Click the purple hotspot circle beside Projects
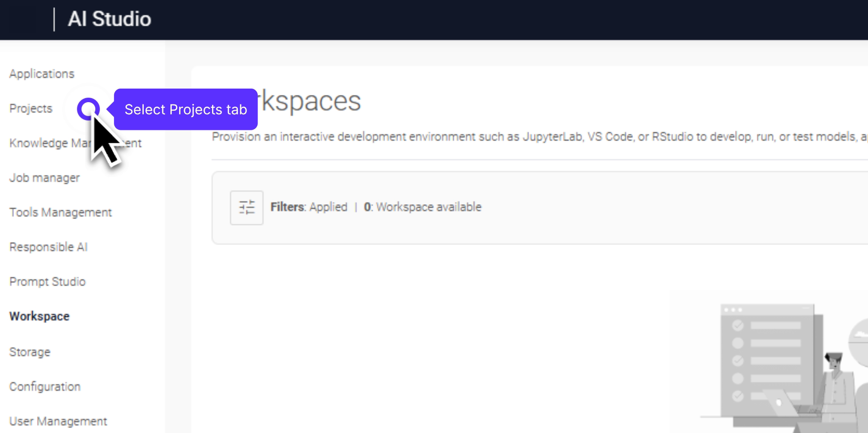Image resolution: width=868 pixels, height=433 pixels. pyautogui.click(x=88, y=109)
